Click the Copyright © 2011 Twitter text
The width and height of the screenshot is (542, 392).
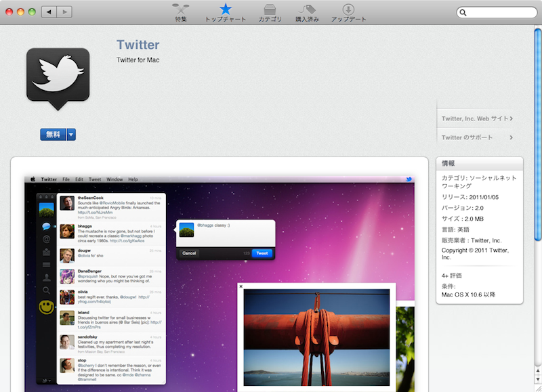coord(476,254)
